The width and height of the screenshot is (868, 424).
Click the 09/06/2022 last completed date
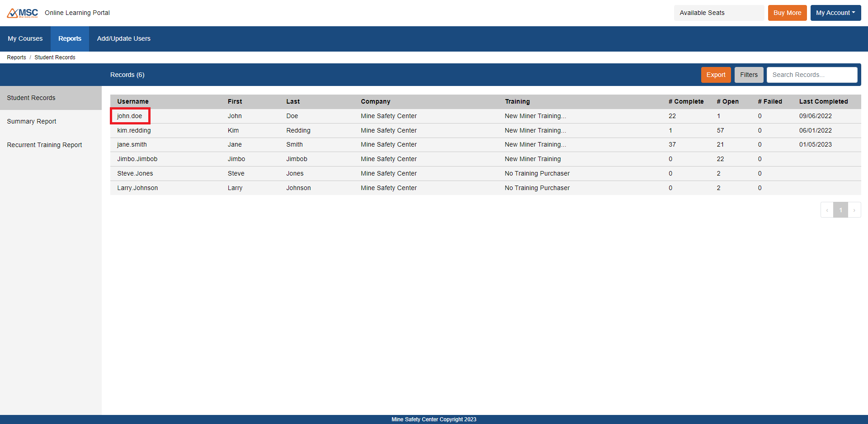click(x=815, y=116)
